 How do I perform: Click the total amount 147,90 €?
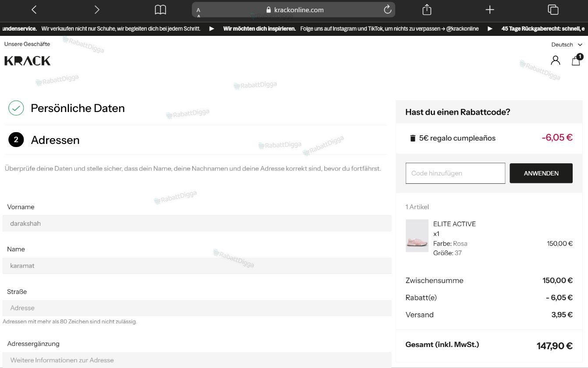pos(555,346)
